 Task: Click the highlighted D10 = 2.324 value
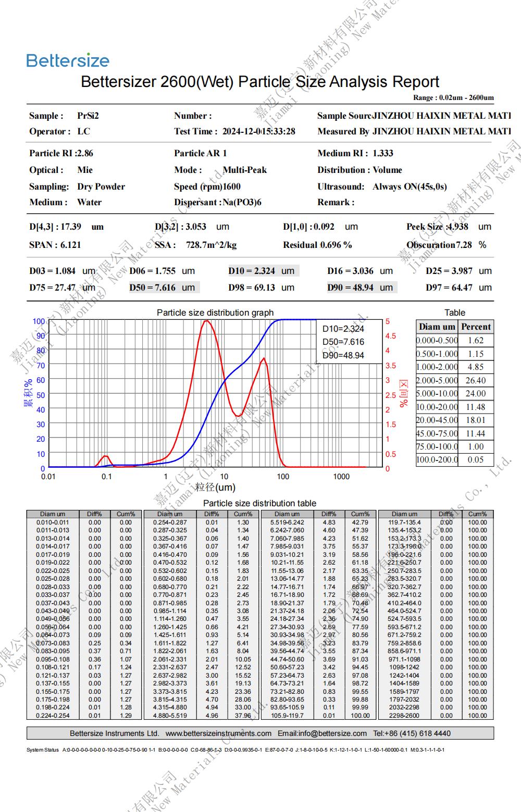click(x=263, y=271)
